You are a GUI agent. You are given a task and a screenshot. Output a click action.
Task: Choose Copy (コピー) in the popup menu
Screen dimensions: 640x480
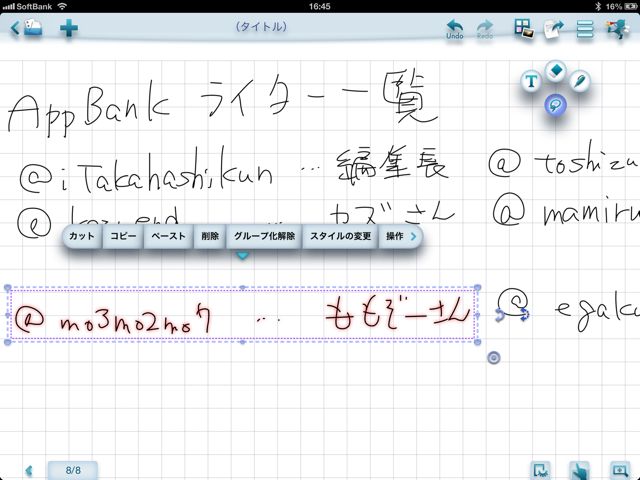pyautogui.click(x=123, y=236)
